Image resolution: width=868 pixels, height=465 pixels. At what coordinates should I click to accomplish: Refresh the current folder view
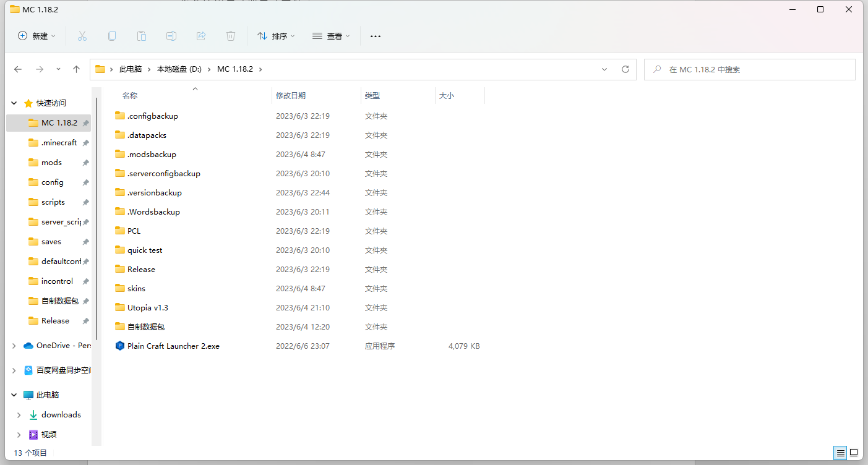point(625,69)
